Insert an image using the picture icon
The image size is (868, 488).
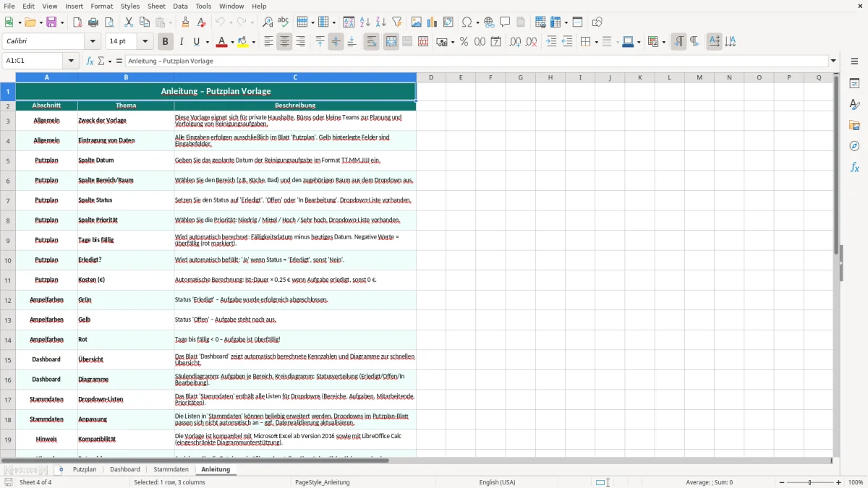pyautogui.click(x=417, y=22)
